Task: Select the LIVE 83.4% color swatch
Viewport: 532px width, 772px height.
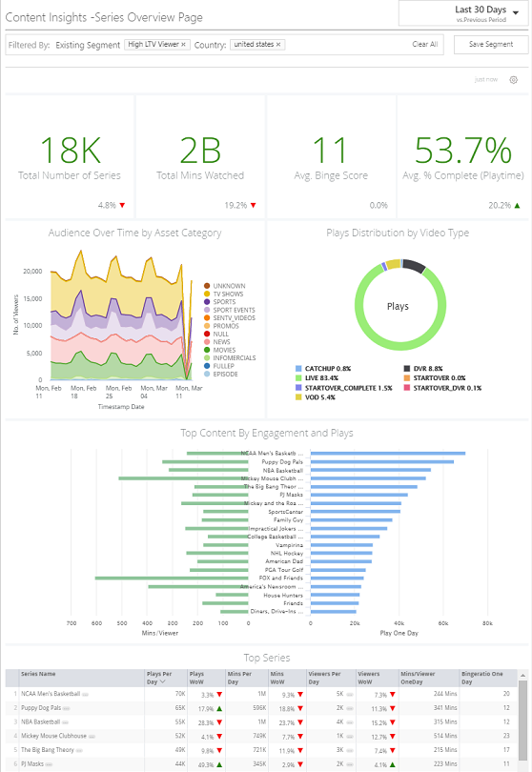Action: (x=298, y=378)
